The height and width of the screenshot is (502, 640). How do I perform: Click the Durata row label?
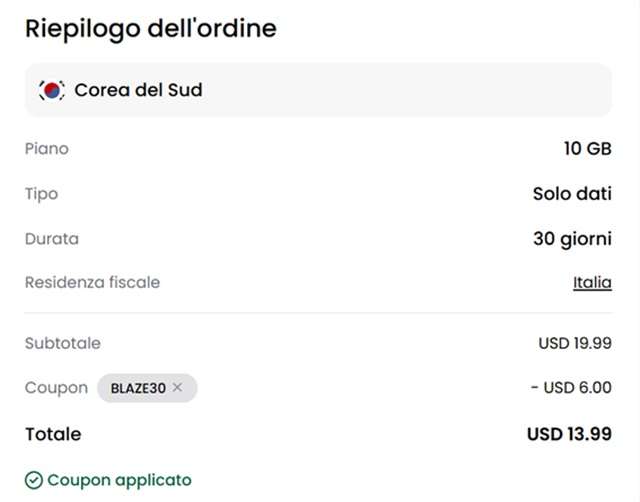pos(52,239)
